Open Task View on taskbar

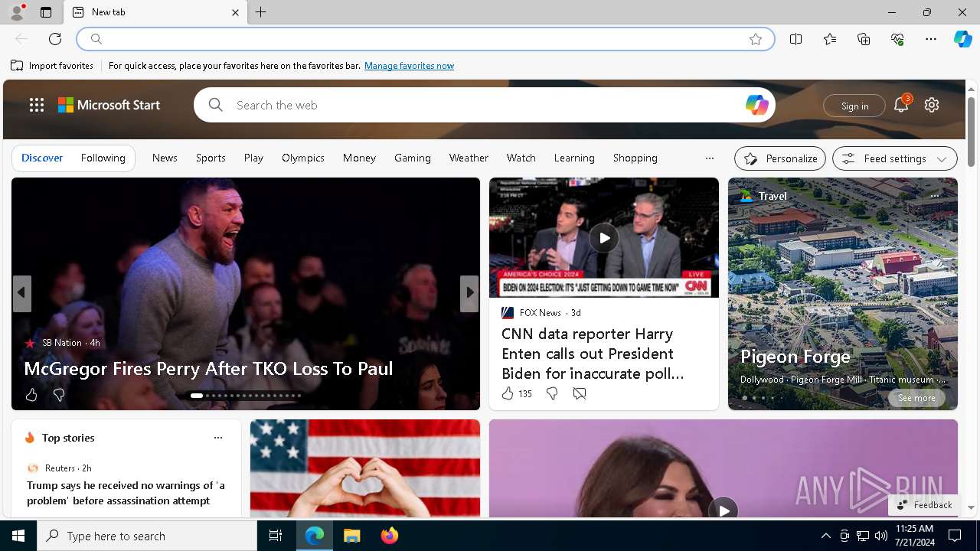pos(276,536)
